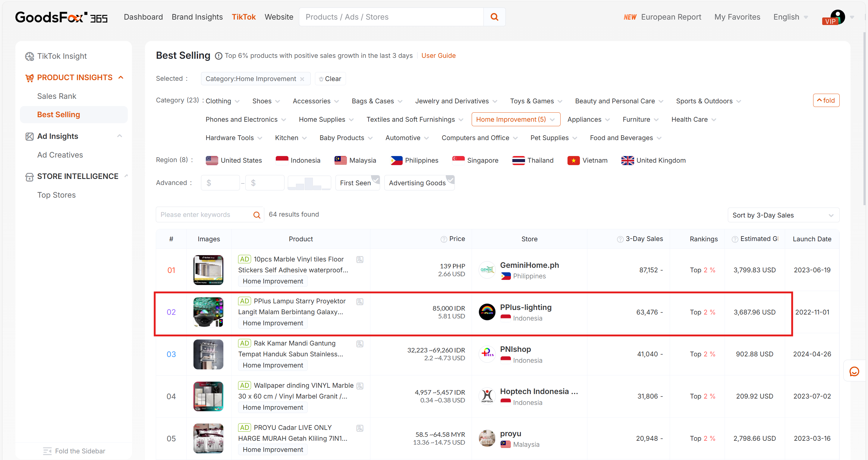Go to Sales Rank in sidebar
Viewport: 868px width, 460px height.
point(57,96)
